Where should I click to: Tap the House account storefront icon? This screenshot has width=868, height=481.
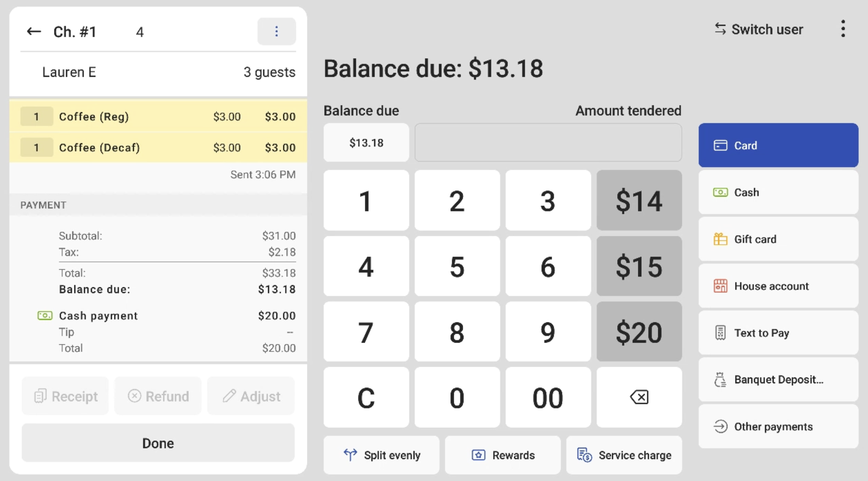pyautogui.click(x=722, y=286)
